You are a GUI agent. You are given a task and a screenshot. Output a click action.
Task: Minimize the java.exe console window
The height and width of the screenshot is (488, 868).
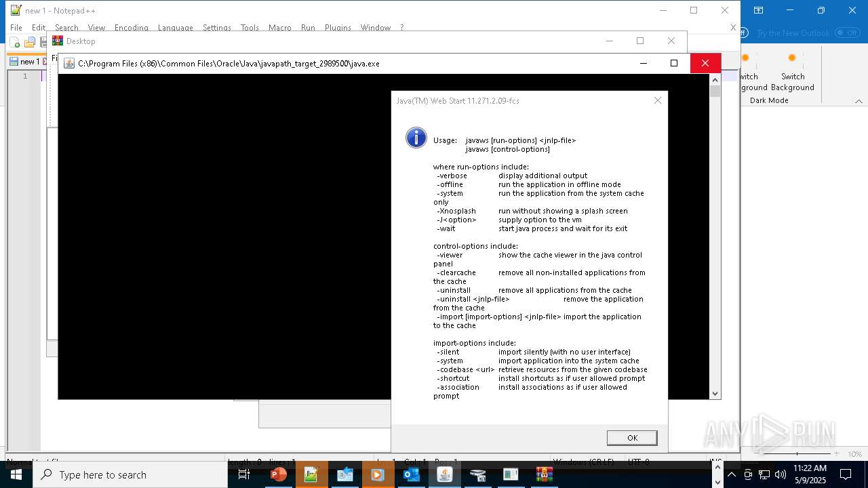(644, 63)
